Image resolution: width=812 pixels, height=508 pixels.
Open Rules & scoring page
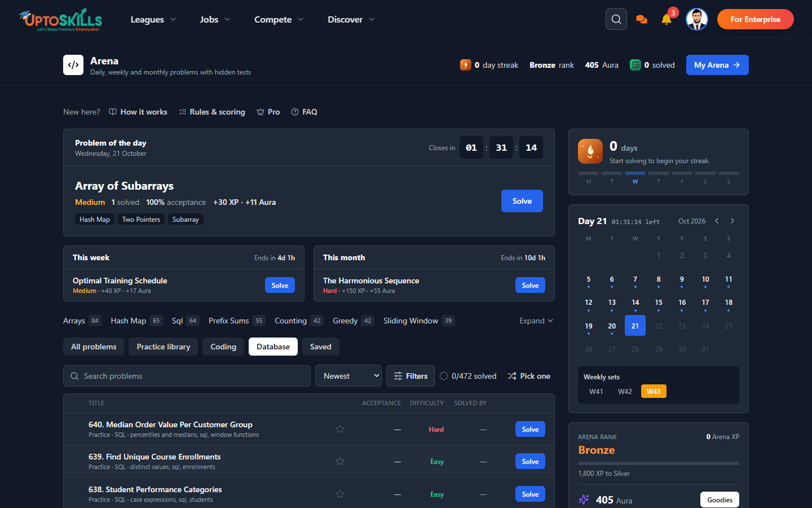coord(212,112)
